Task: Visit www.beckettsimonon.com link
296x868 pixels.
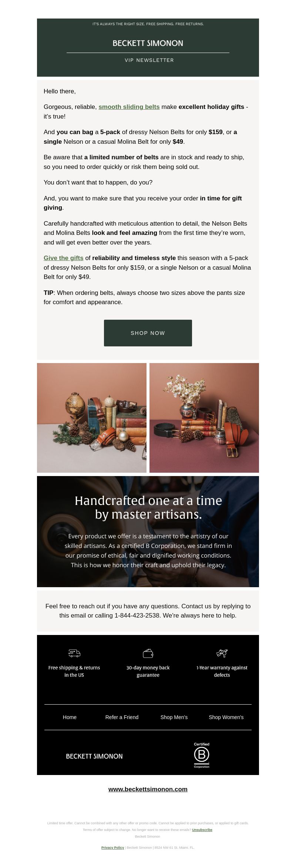Action: coord(148,789)
